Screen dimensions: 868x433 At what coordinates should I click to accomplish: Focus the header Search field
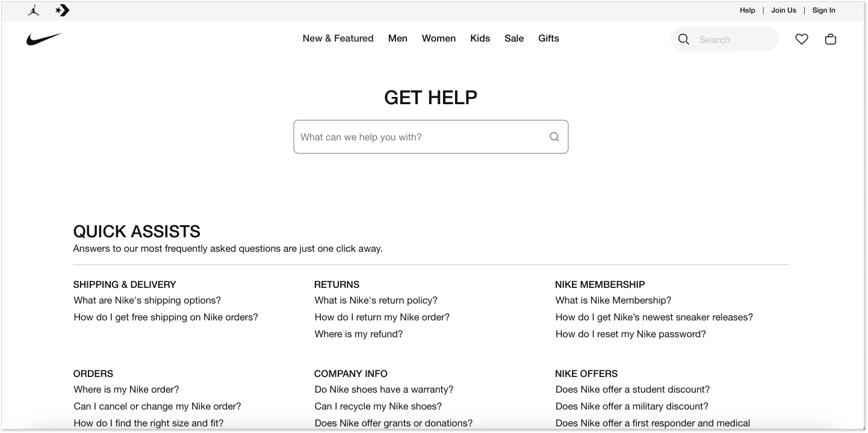pyautogui.click(x=724, y=39)
